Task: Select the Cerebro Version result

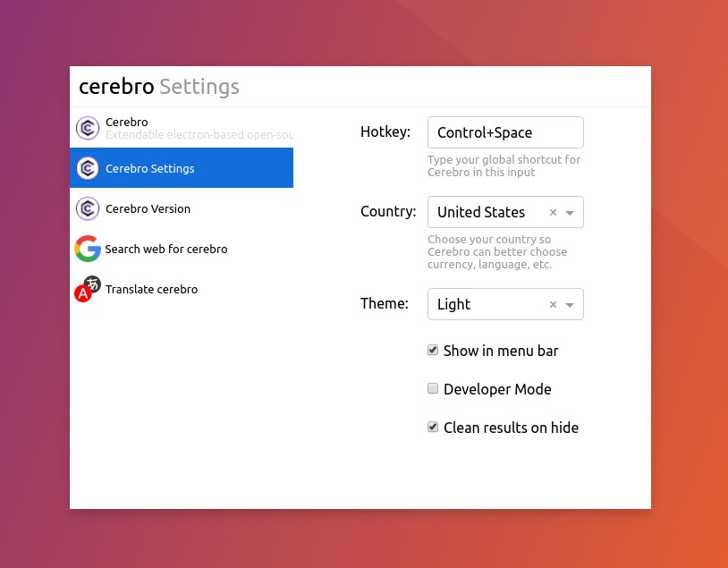Action: click(x=182, y=208)
